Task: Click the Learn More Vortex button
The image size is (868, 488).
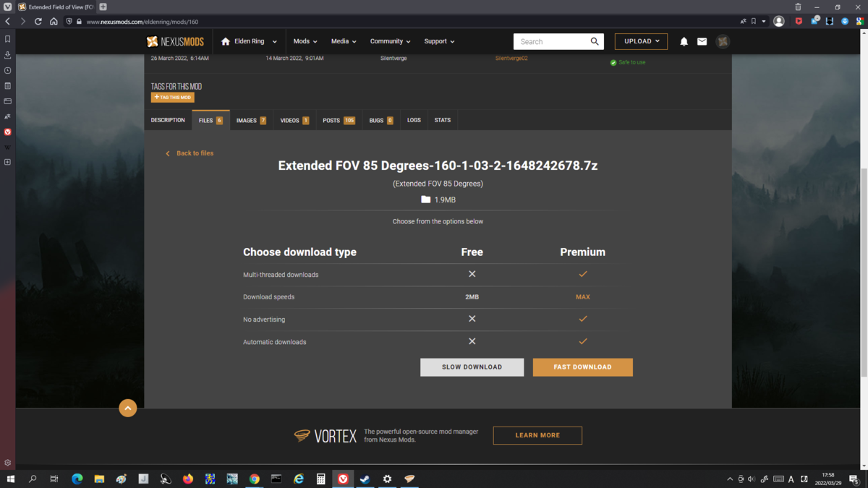Action: [537, 435]
